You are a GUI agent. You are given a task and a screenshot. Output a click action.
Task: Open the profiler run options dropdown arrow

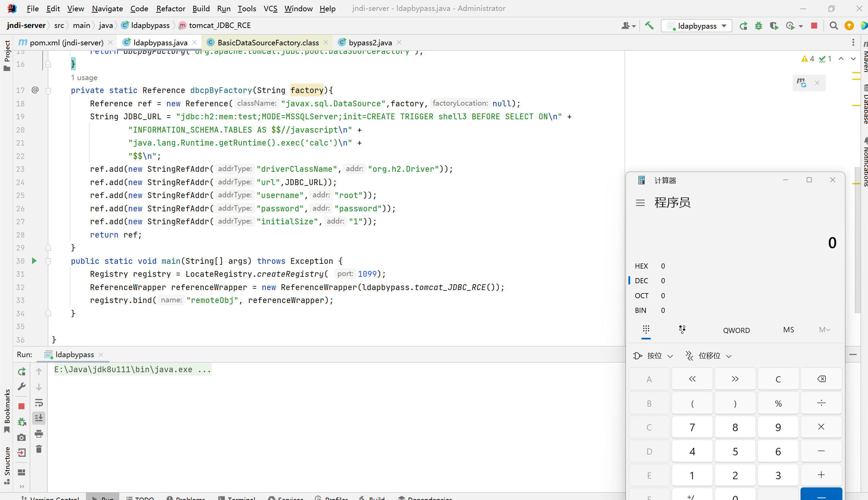801,26
